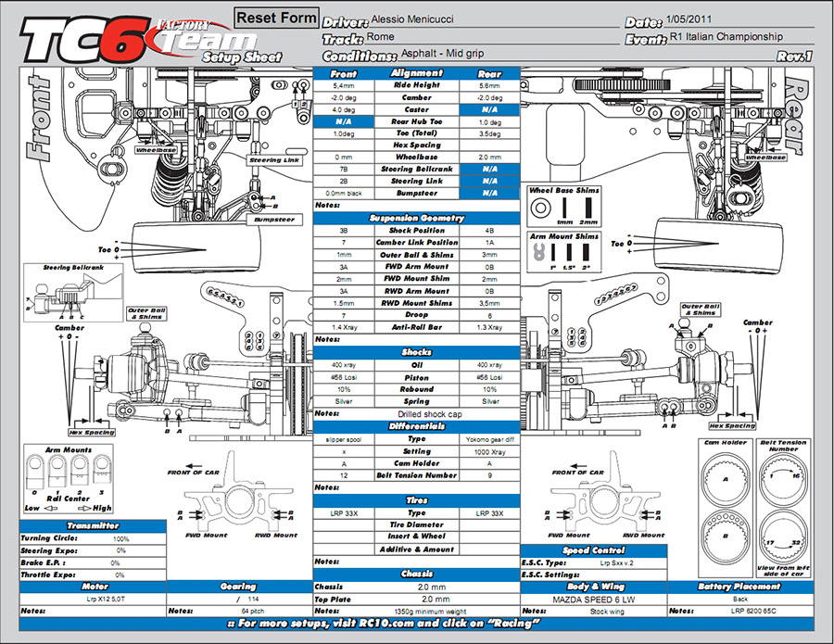Click the empty front Tire Diameter field
The image size is (834, 644).
pyautogui.click(x=344, y=525)
